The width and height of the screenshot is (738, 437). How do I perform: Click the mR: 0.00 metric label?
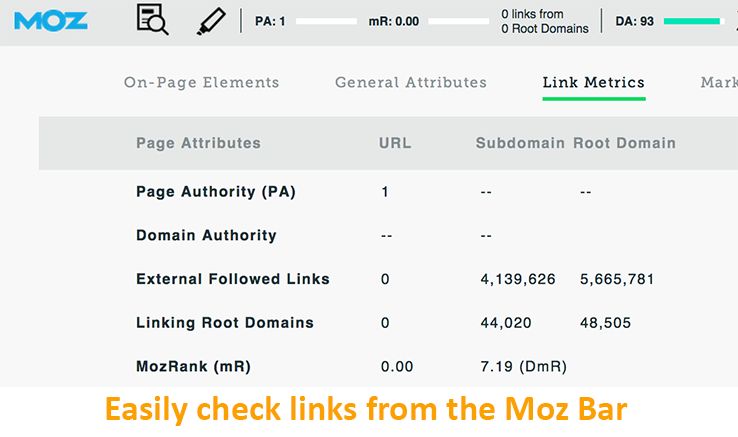point(394,21)
